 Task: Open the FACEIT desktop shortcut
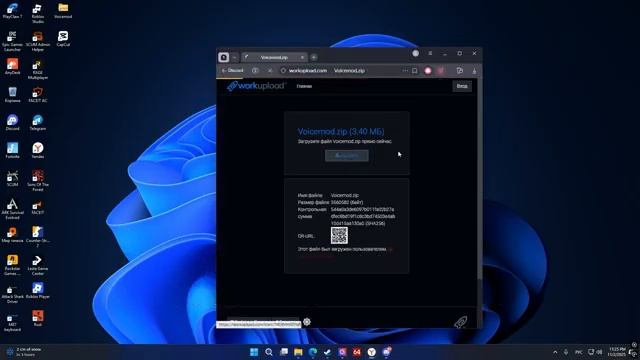pyautogui.click(x=38, y=207)
